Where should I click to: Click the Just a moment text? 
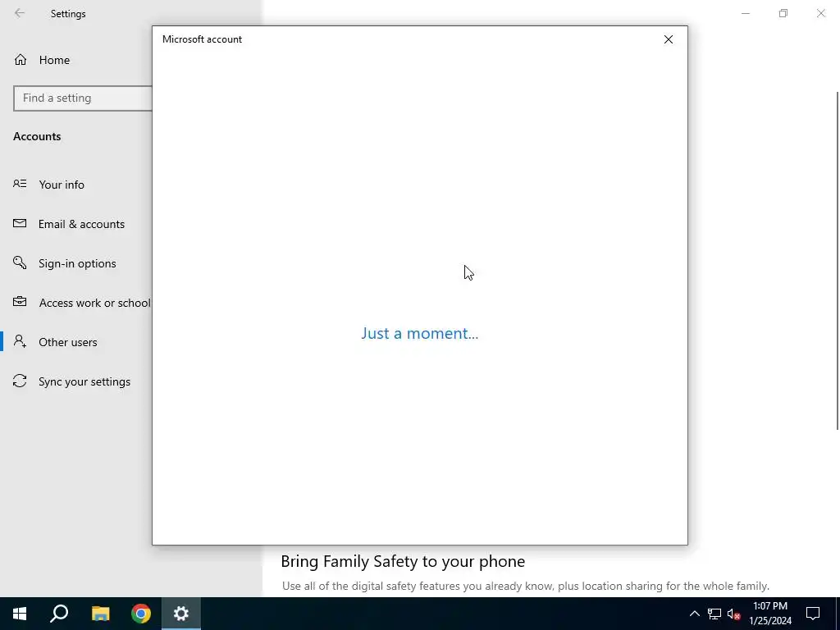point(419,334)
